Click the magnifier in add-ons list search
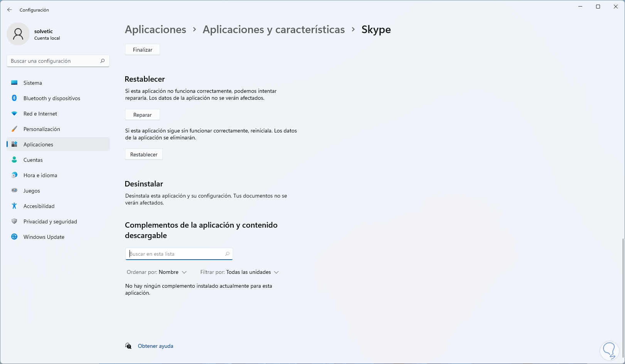The width and height of the screenshot is (625, 364). click(x=227, y=254)
